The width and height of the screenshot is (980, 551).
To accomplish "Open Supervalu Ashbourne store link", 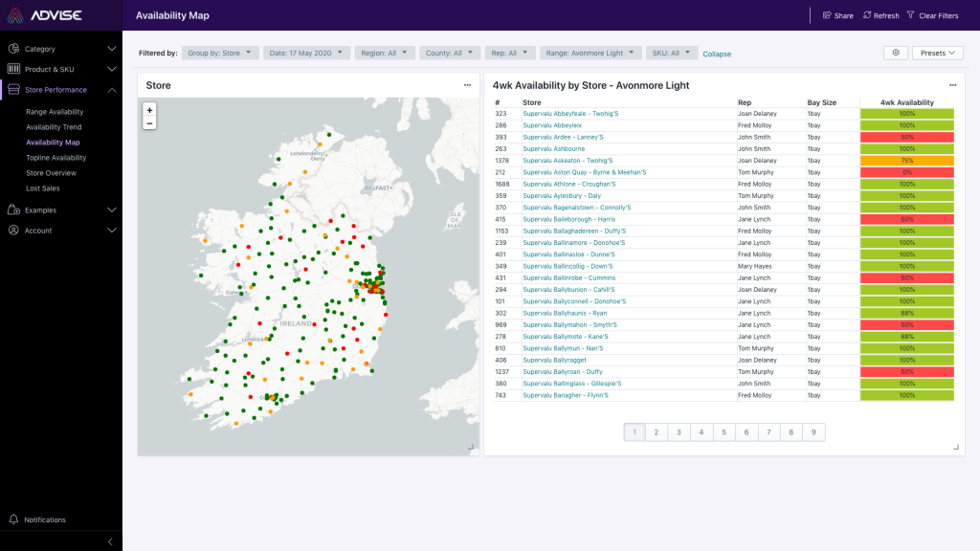I will (554, 148).
